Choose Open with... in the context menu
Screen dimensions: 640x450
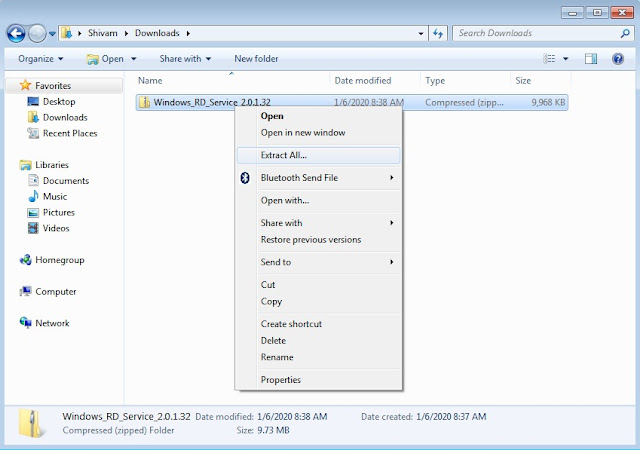(285, 200)
